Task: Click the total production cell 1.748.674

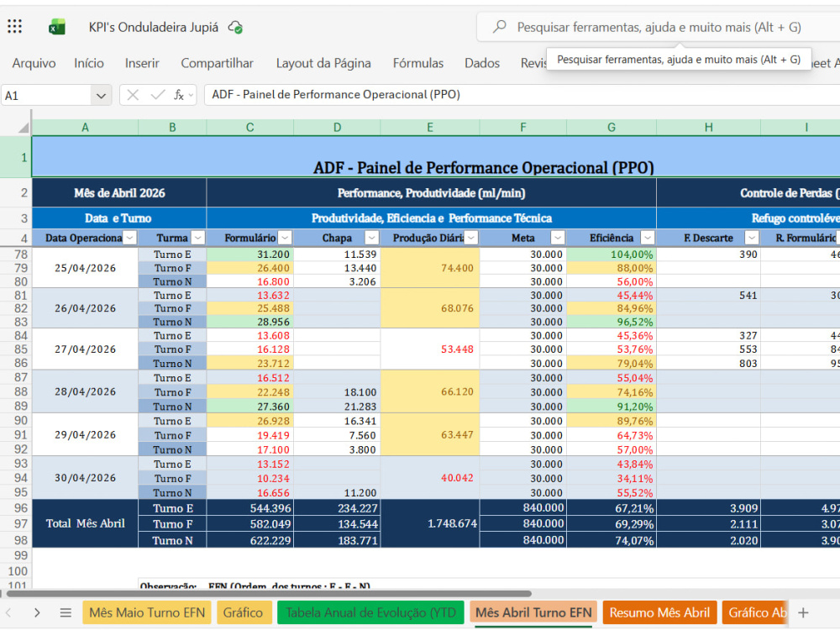Action: click(x=430, y=523)
